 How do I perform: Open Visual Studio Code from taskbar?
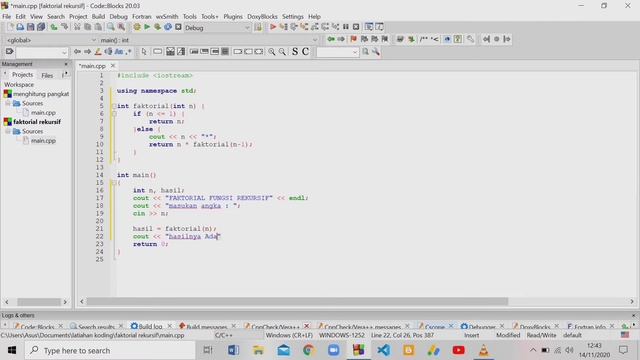384,350
